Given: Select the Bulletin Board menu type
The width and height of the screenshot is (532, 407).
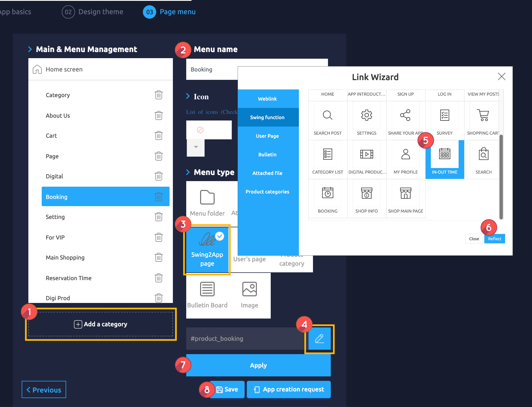Looking at the screenshot, I should 207,295.
